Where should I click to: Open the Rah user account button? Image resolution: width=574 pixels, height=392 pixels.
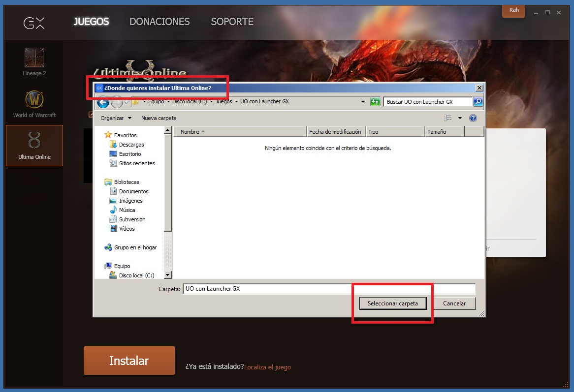point(513,11)
